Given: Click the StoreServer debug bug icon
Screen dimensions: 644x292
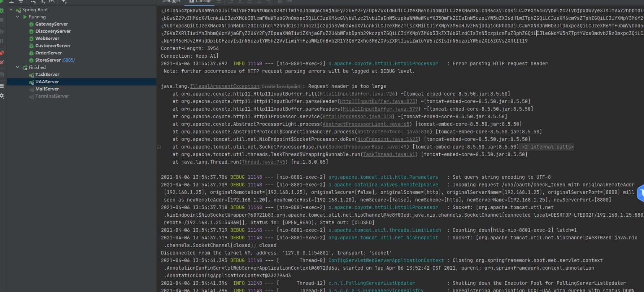Looking at the screenshot, I should pos(31,60).
